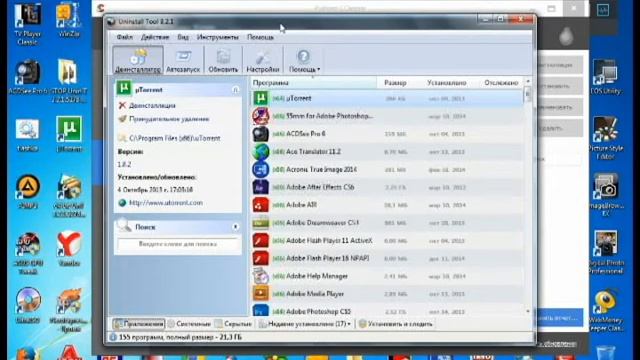
Task: Open the EOS Utility desktop icon
Action: tap(605, 78)
